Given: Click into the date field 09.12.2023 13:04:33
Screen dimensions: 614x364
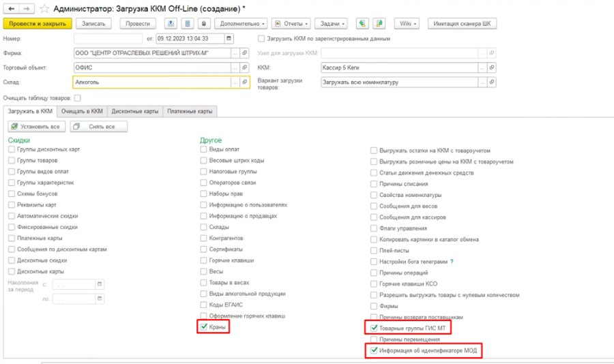Looking at the screenshot, I should [190, 38].
